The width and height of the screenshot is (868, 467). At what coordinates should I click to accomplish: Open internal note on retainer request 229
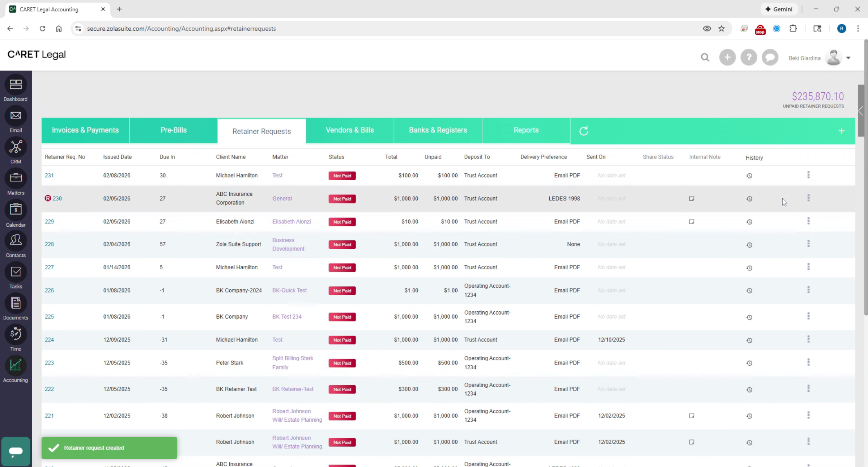click(x=692, y=222)
